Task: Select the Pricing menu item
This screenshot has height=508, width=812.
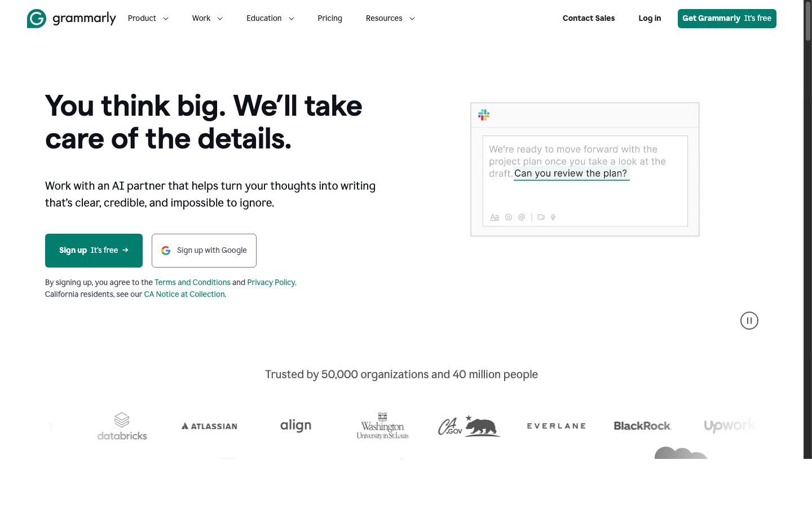Action: pyautogui.click(x=330, y=18)
